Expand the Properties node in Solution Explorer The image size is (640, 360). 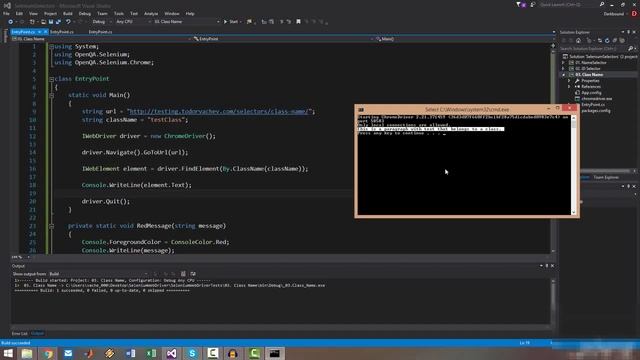[569, 81]
